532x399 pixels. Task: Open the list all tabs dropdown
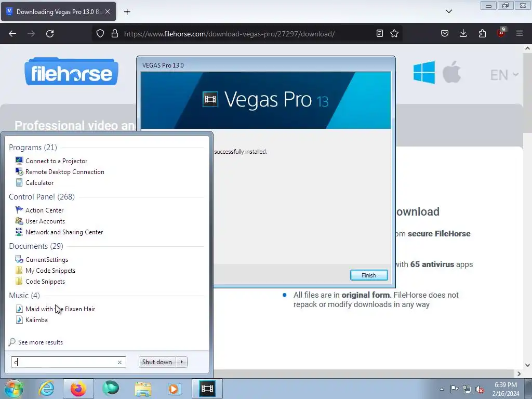click(448, 11)
